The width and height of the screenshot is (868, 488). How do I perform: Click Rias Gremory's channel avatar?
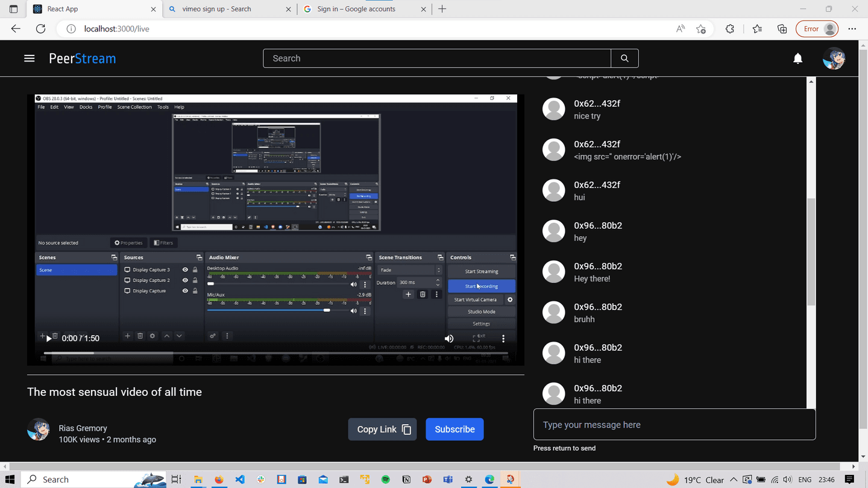click(39, 430)
